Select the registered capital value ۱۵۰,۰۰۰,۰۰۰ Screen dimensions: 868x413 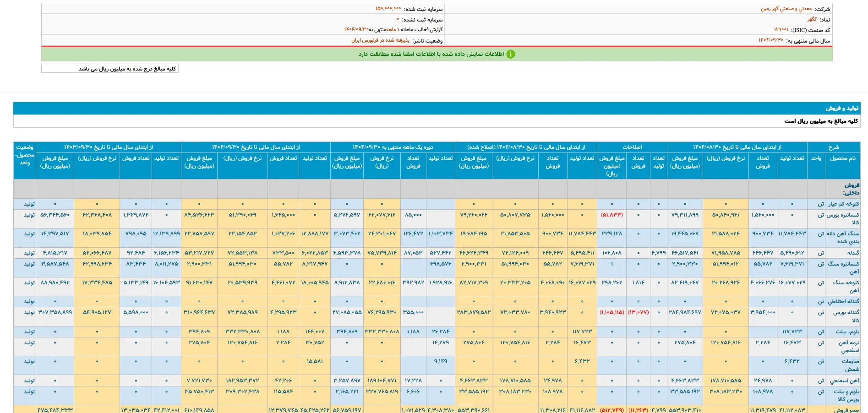(x=388, y=9)
